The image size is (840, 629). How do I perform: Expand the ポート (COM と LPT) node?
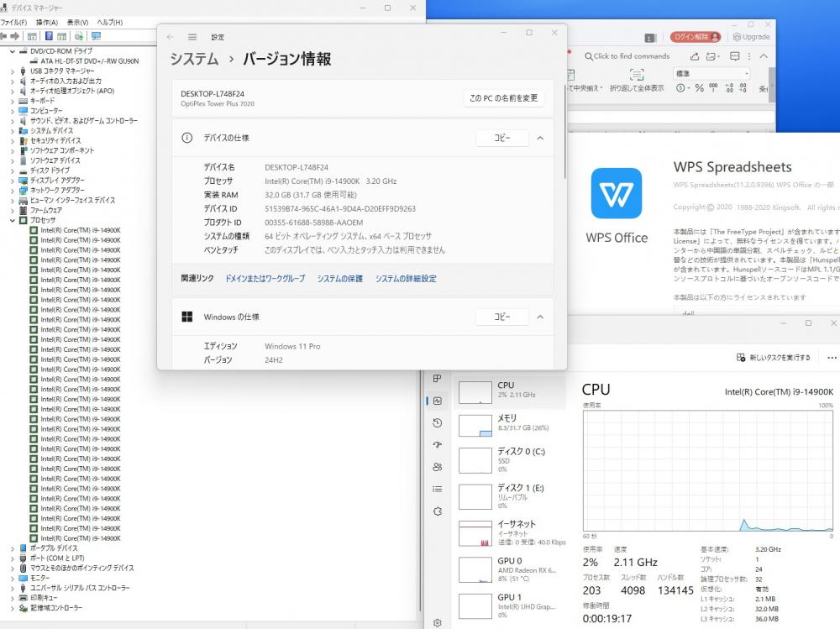[x=13, y=558]
